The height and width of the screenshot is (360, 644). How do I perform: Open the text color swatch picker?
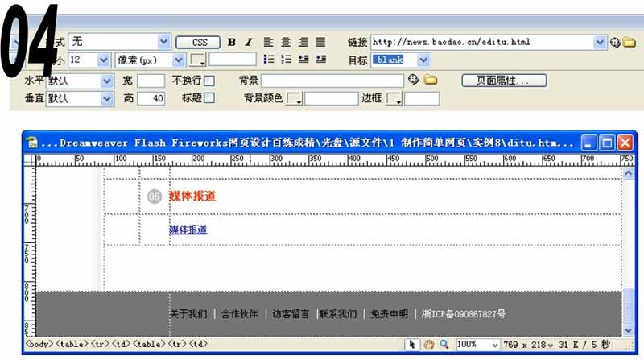click(198, 60)
